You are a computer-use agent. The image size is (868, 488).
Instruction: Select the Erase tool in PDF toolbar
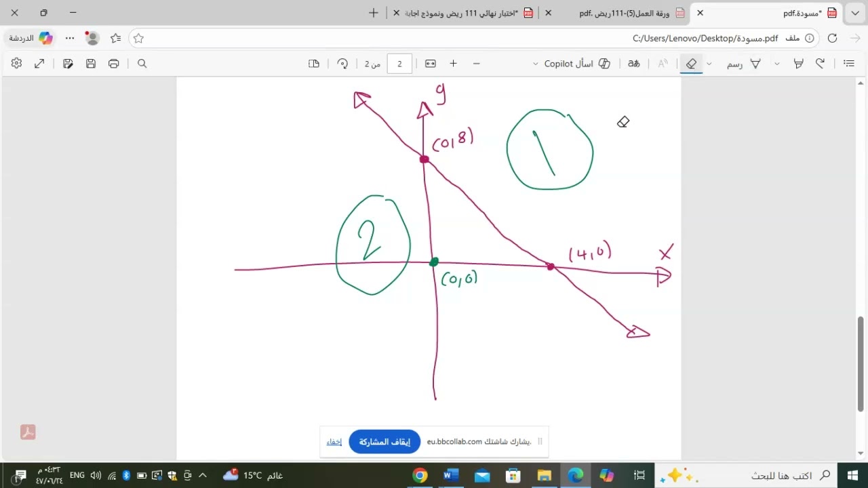[x=691, y=64]
